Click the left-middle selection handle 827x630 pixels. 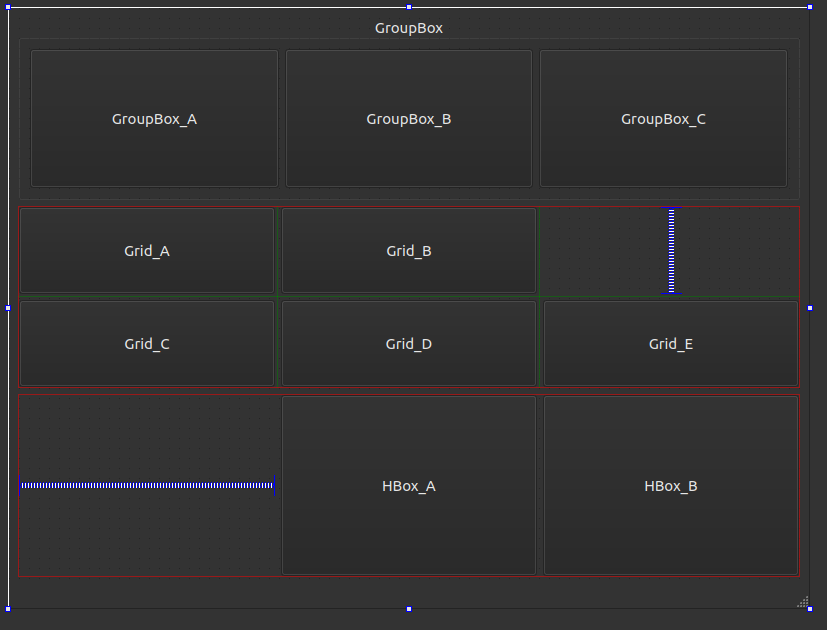(8, 308)
